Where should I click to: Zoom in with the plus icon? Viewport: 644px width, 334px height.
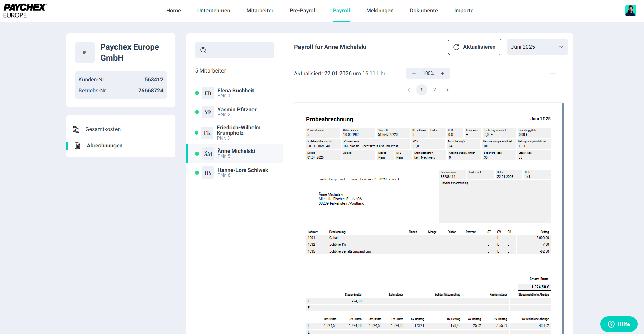tap(443, 74)
